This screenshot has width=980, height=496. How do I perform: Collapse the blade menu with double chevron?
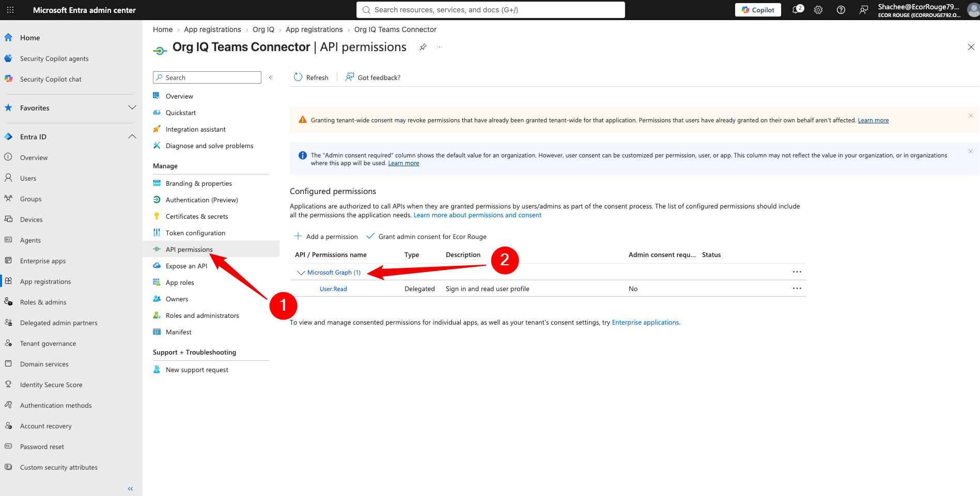point(271,77)
